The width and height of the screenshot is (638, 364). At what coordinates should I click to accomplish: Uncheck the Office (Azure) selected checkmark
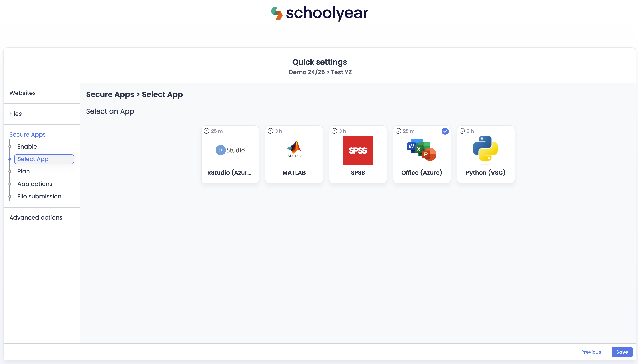click(445, 131)
